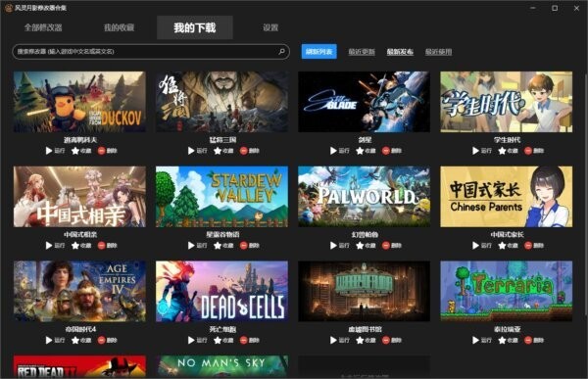
Task: Run the Terraria trainer
Action: coord(482,341)
